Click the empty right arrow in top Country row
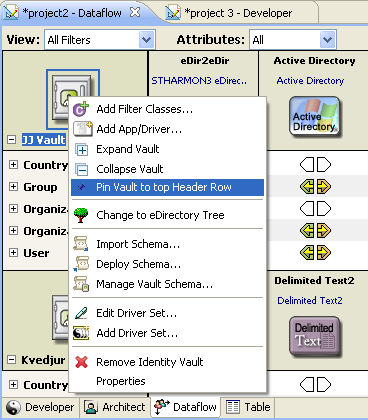Viewport: 368px width, 420px height. pyautogui.click(x=324, y=165)
